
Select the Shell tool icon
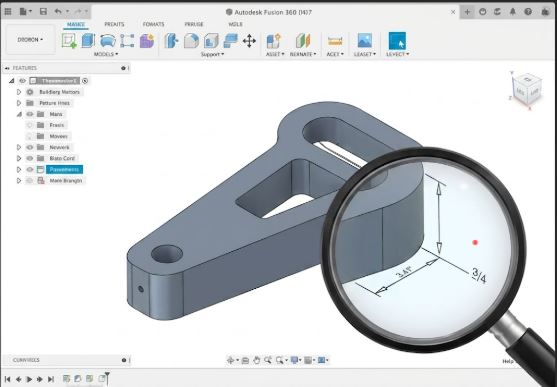[x=211, y=41]
